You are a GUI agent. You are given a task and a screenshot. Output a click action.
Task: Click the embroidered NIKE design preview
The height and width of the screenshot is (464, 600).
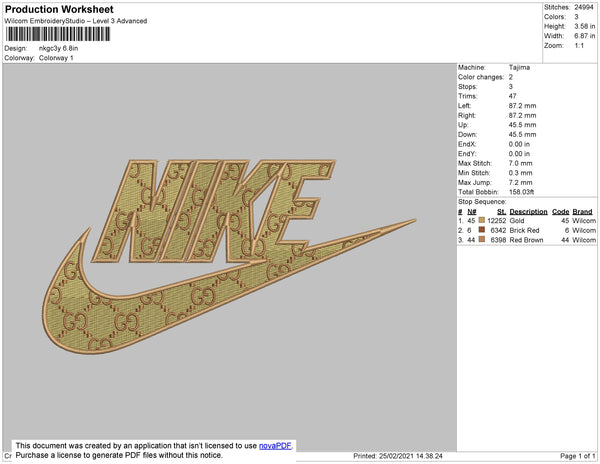[x=230, y=256]
